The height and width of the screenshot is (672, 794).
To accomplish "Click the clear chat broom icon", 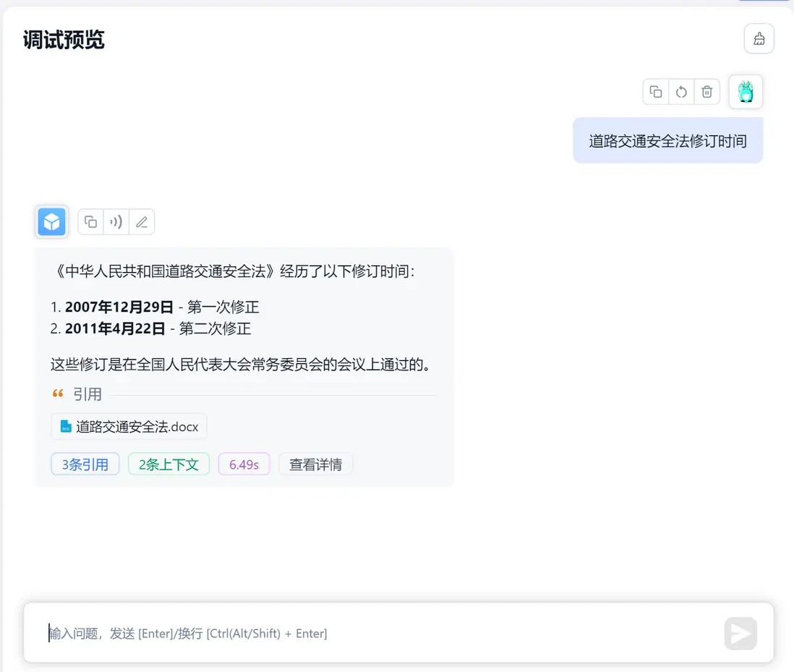I will coord(759,38).
